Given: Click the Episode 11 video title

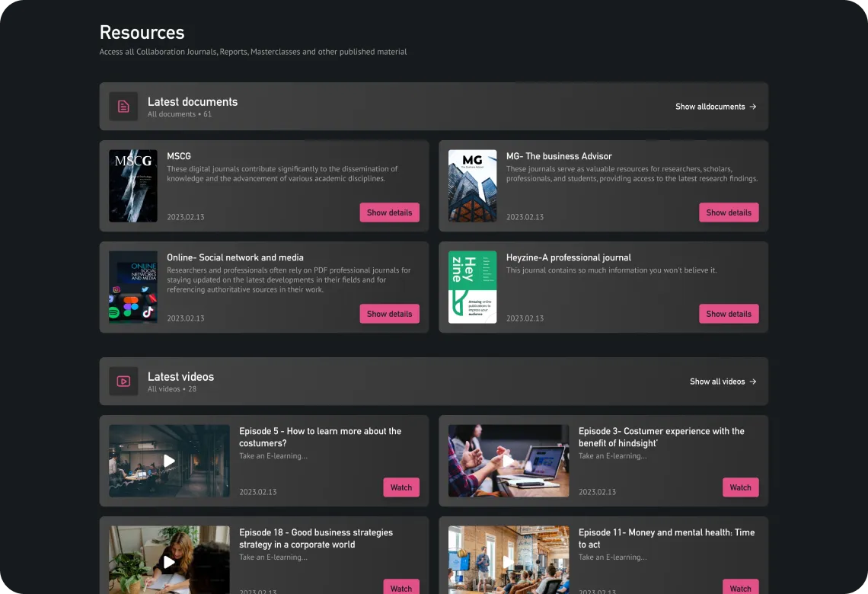Looking at the screenshot, I should point(666,538).
